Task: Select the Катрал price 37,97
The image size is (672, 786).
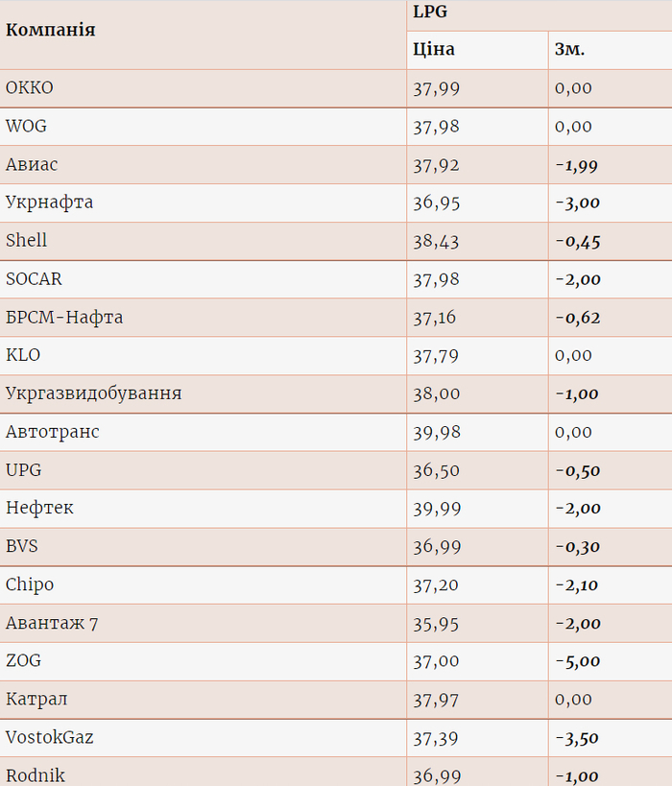Action: pyautogui.click(x=436, y=700)
